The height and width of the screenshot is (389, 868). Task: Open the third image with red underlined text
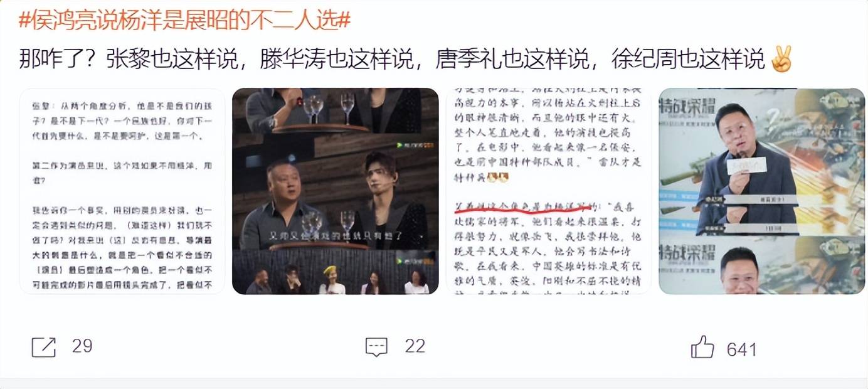(x=549, y=191)
